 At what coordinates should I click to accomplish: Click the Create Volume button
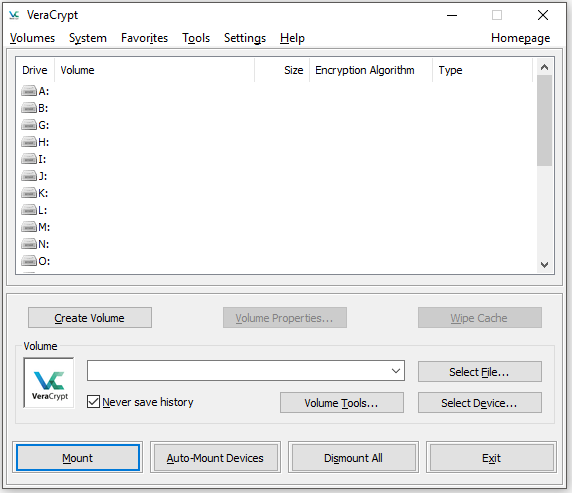pyautogui.click(x=90, y=318)
